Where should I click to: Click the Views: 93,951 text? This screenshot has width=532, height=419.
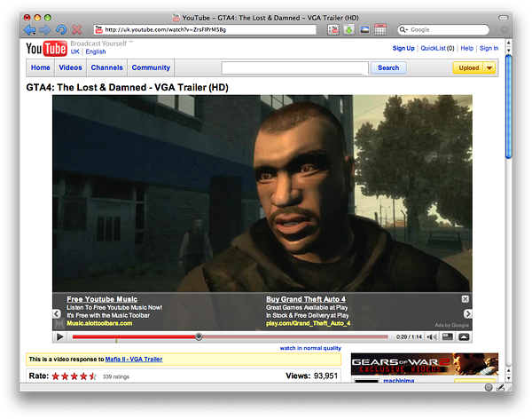point(311,376)
